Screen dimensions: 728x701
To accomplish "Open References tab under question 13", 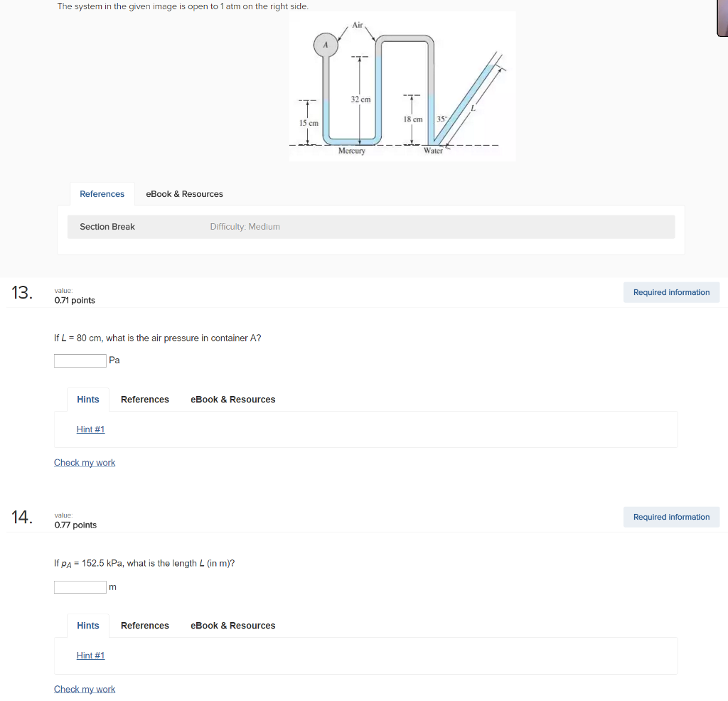I will [x=145, y=400].
